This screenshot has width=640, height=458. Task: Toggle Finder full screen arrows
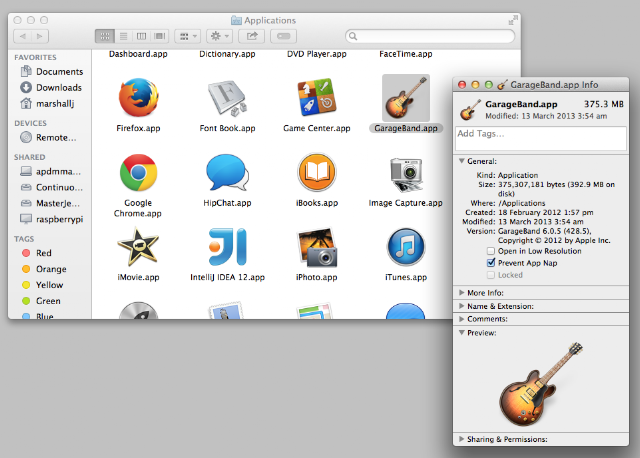click(x=513, y=20)
